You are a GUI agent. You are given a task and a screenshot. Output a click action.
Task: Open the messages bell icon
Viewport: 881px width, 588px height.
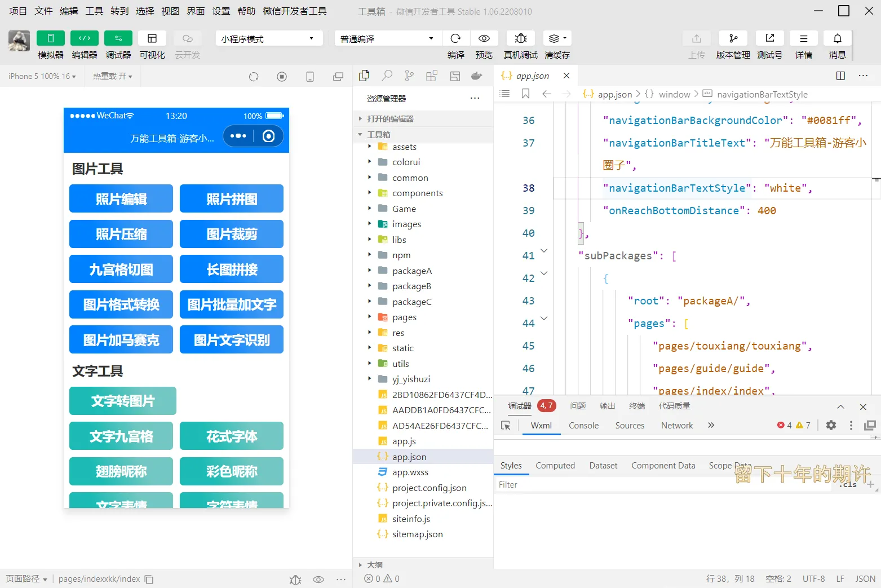click(x=838, y=38)
